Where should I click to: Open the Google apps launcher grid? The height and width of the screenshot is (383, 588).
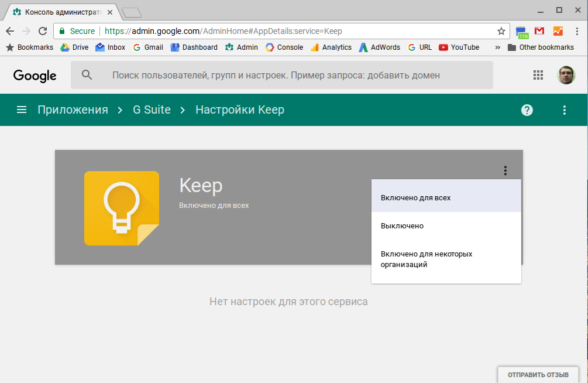point(538,75)
